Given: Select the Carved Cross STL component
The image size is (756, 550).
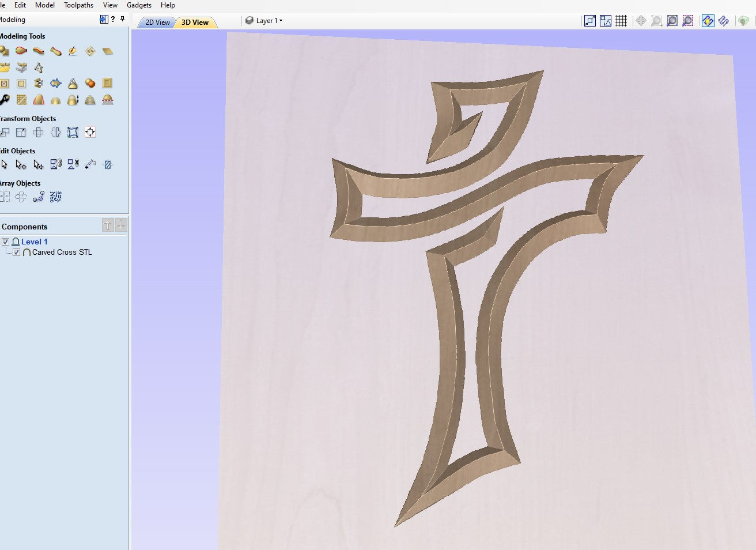Looking at the screenshot, I should click(x=62, y=252).
